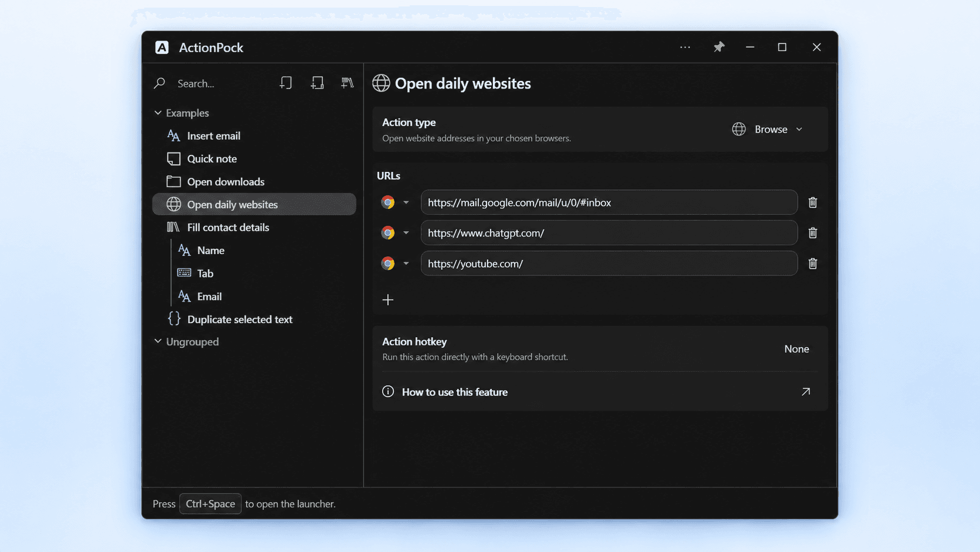
Task: Open browser dropdown arrow for Gmail URL
Action: pyautogui.click(x=406, y=202)
